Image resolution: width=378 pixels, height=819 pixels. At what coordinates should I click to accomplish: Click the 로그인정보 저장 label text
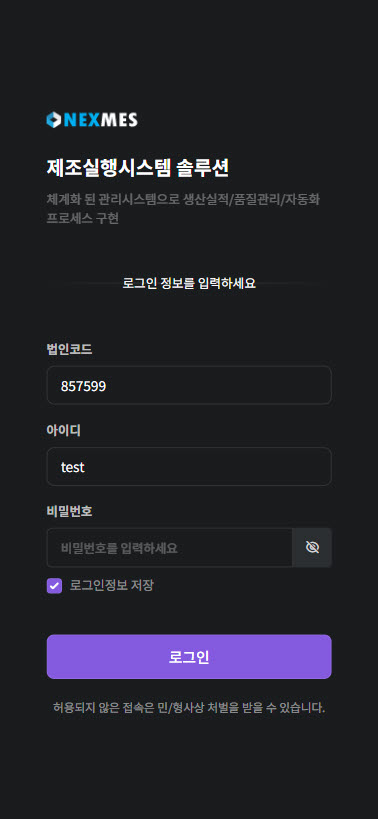click(x=112, y=586)
